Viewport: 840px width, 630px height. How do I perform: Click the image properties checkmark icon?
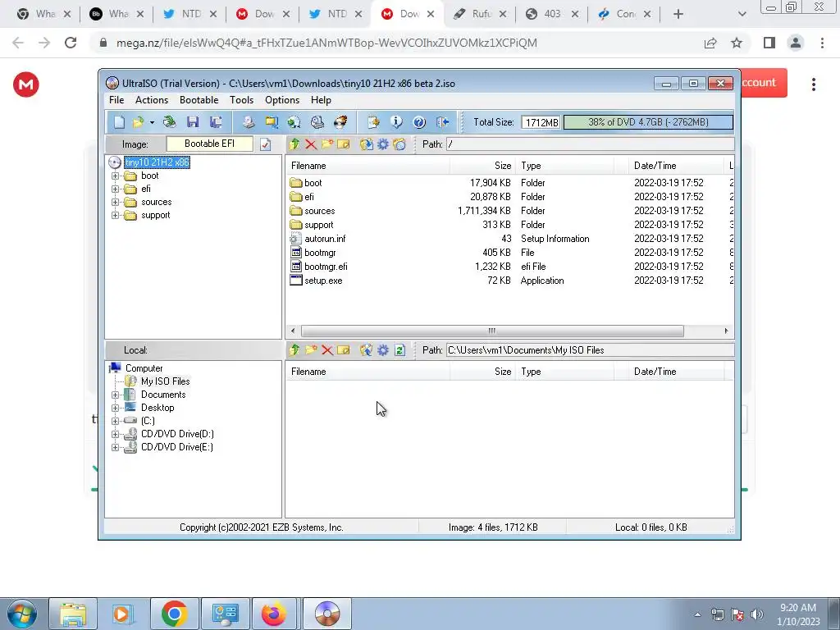click(265, 144)
